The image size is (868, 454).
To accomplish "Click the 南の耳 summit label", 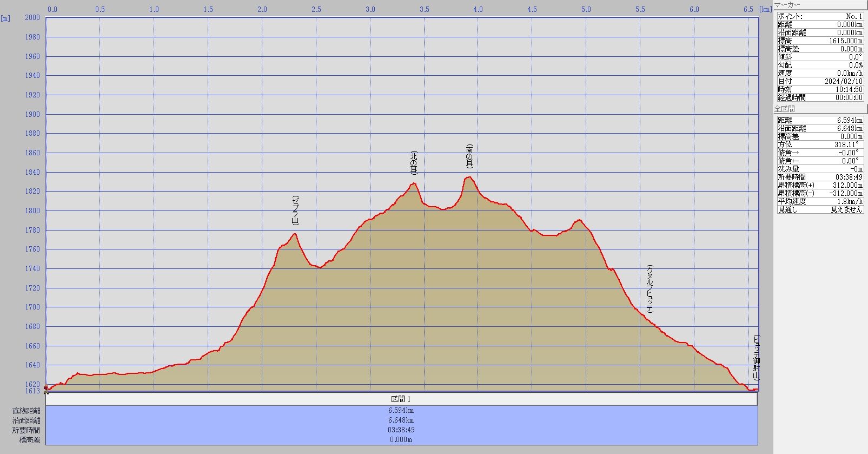I will click(x=469, y=156).
